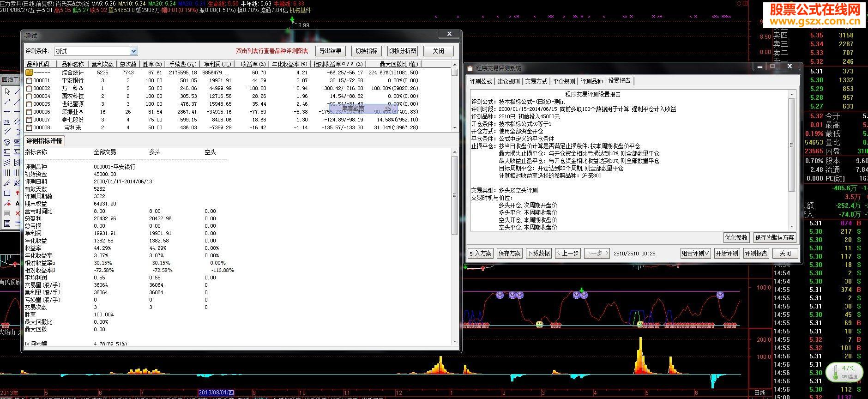Image resolution: width=868 pixels, height=399 pixels.
Task: Click the CPU temperature 47°C widget
Action: point(844,372)
